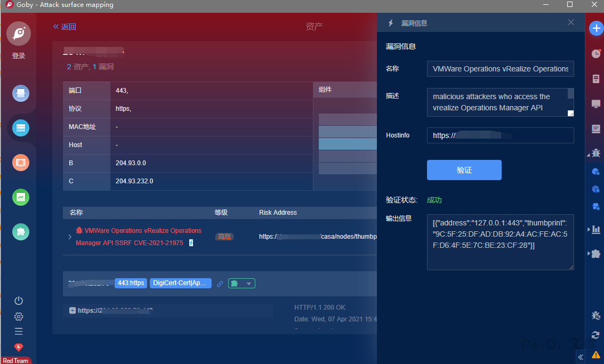
Task: Open the vulnerability monitor sidebar icon
Action: (x=21, y=163)
